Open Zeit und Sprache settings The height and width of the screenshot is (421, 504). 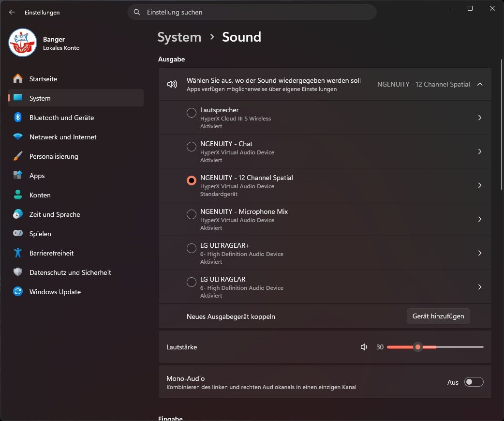click(76, 214)
